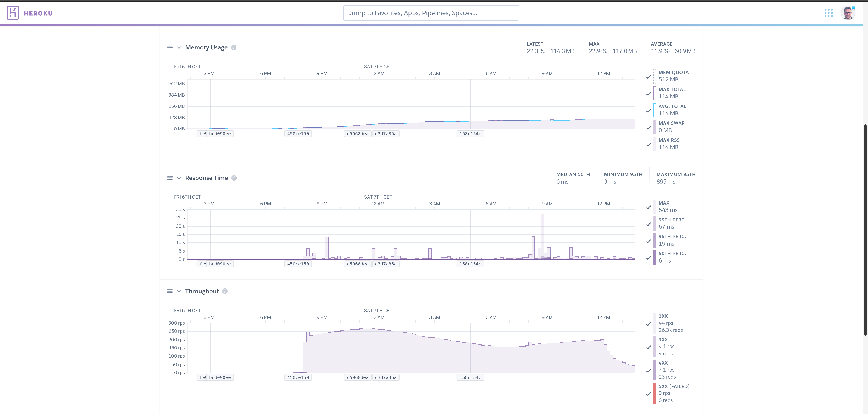Open the nine-dot app switcher grid

point(829,13)
